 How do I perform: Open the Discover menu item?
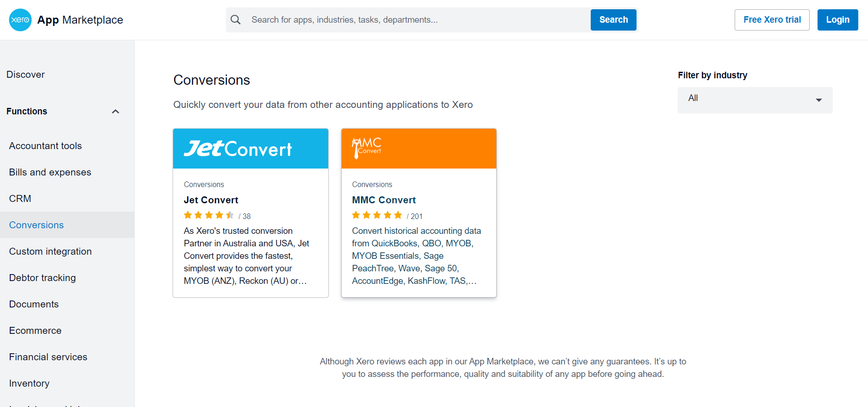point(25,75)
